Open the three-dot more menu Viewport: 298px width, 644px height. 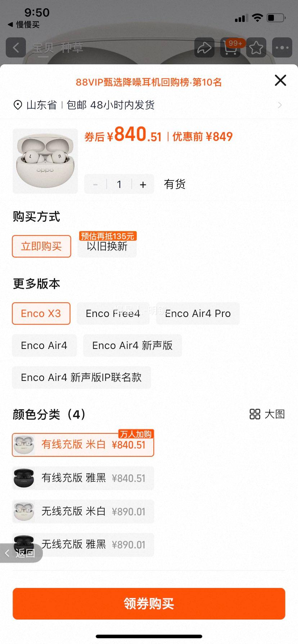[x=282, y=47]
